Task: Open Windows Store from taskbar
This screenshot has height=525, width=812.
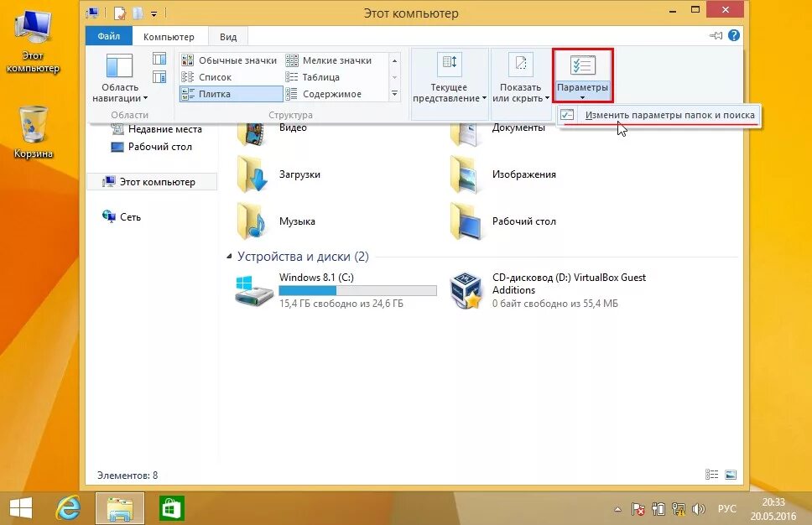Action: click(171, 508)
